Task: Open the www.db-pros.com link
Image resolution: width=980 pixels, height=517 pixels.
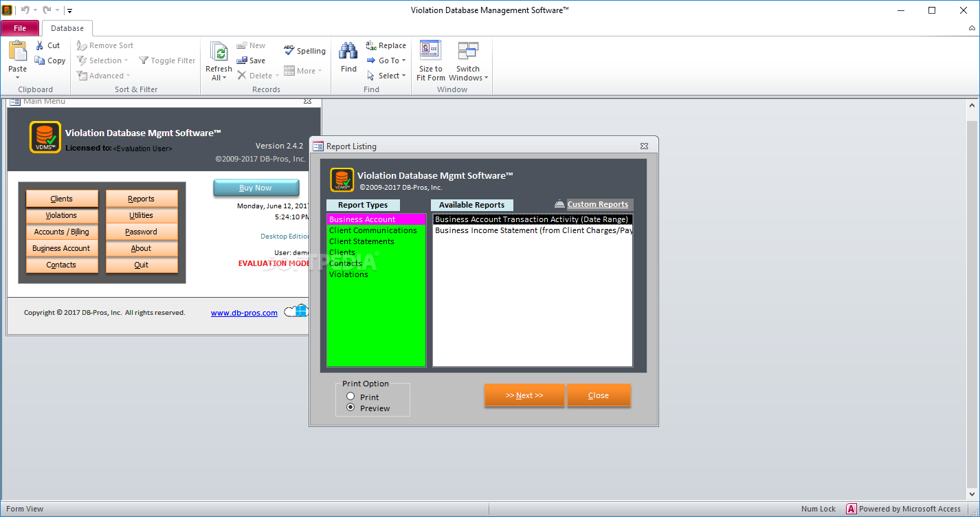Action: coord(244,313)
